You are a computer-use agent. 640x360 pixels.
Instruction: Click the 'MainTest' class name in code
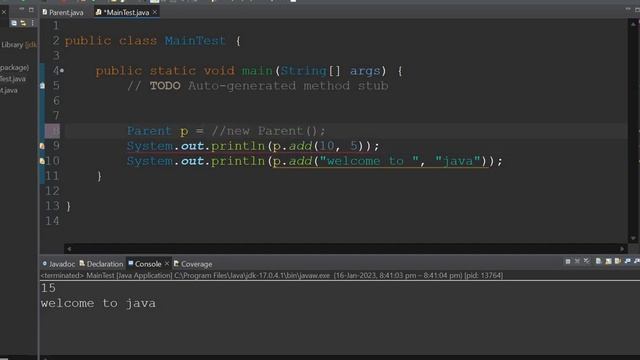195,41
